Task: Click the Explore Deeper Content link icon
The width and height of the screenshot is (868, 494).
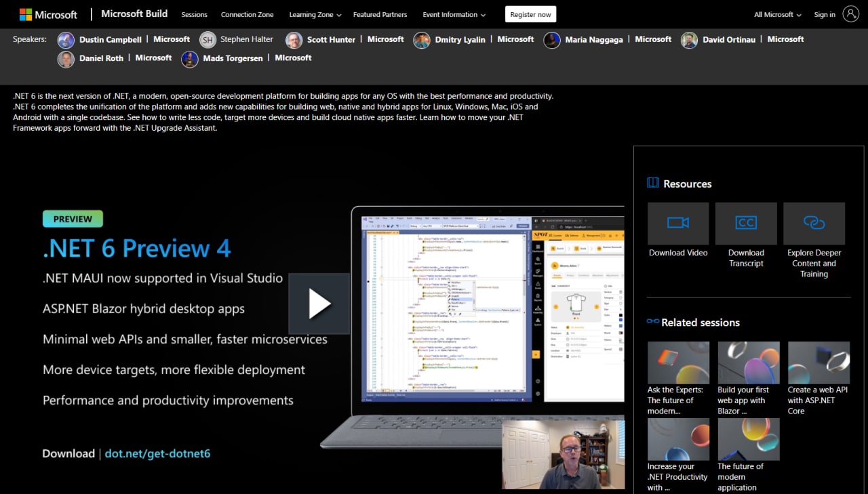Action: [814, 223]
